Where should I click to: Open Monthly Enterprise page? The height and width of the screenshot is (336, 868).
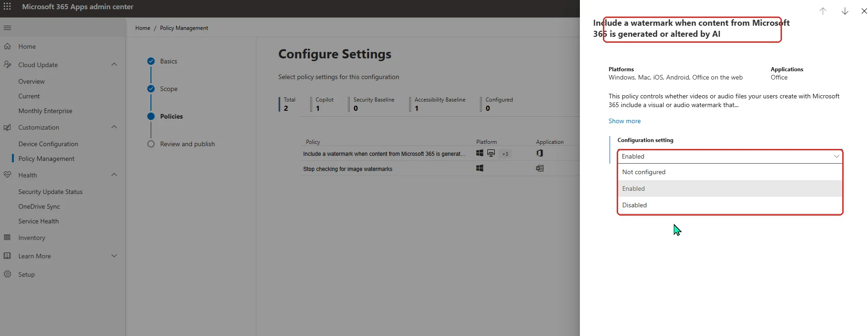pyautogui.click(x=45, y=111)
